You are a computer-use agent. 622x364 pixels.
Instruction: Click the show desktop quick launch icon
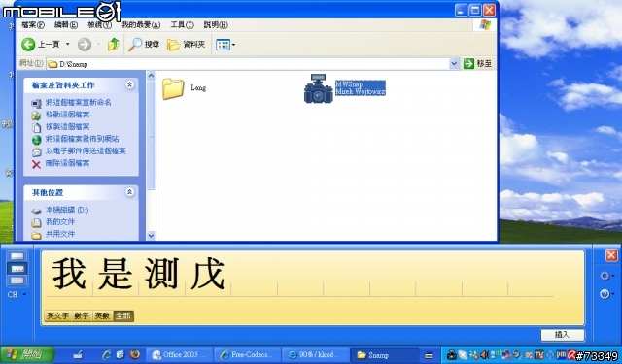pos(121,354)
